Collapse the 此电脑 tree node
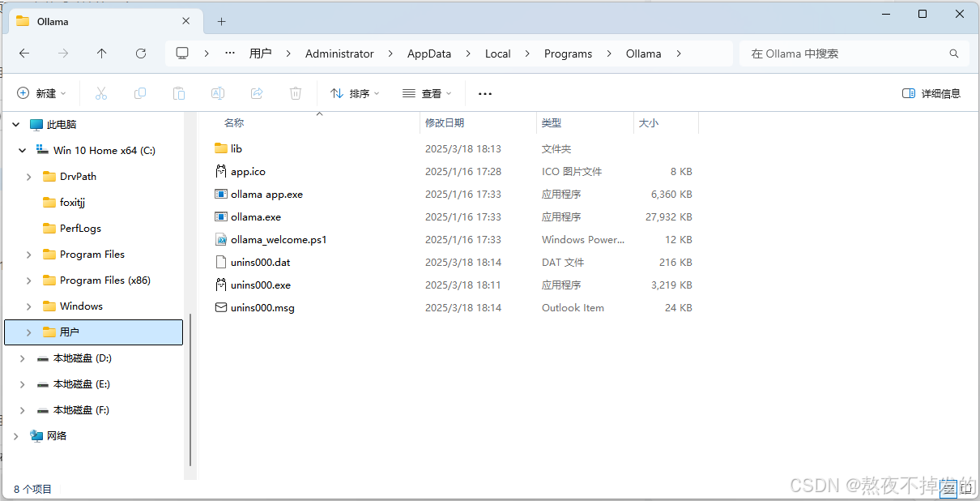This screenshot has height=501, width=980. pyautogui.click(x=16, y=125)
